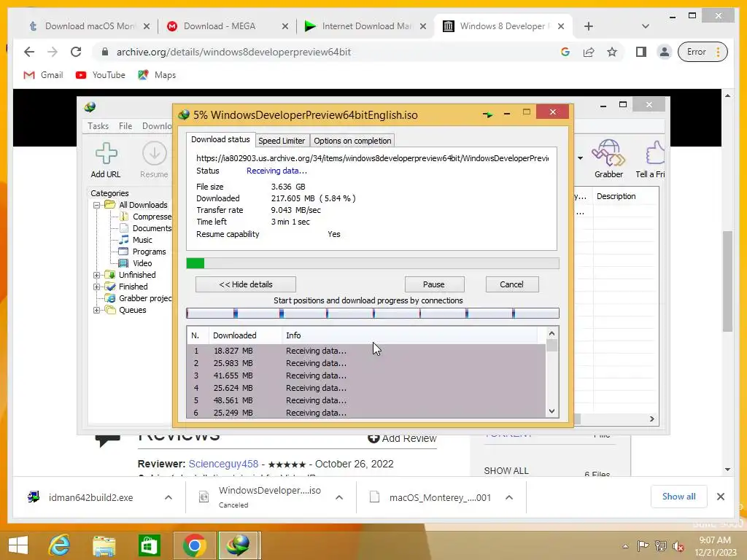The height and width of the screenshot is (560, 747).
Task: Click Hide details button
Action: (x=245, y=284)
